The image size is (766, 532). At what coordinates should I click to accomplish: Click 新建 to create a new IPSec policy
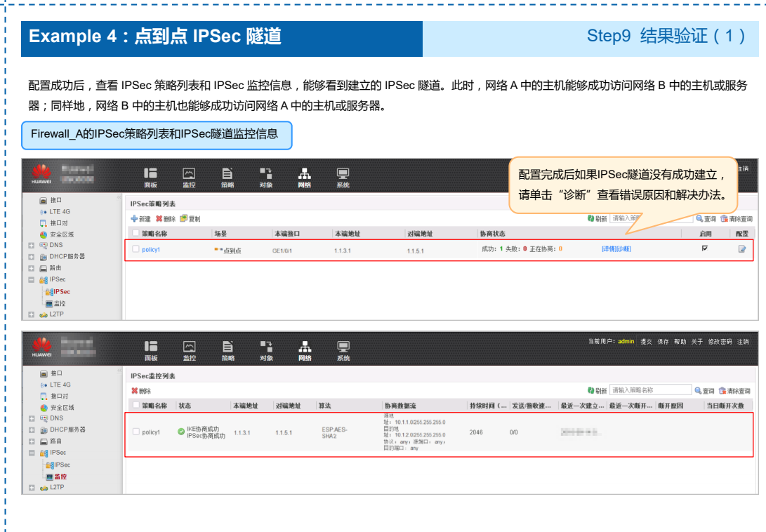(x=141, y=219)
